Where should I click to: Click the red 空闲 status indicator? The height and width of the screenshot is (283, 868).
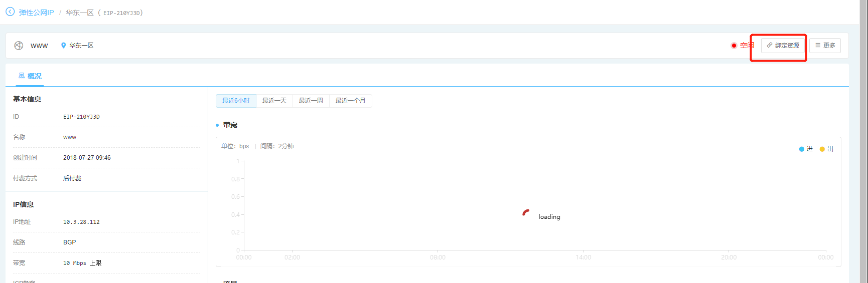(x=743, y=46)
